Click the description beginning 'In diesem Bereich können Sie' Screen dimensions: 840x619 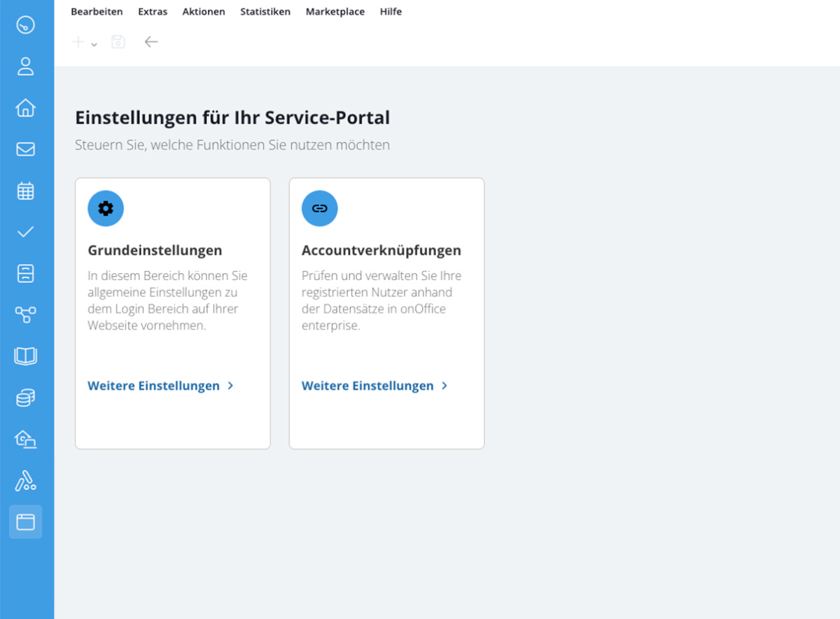click(x=167, y=300)
